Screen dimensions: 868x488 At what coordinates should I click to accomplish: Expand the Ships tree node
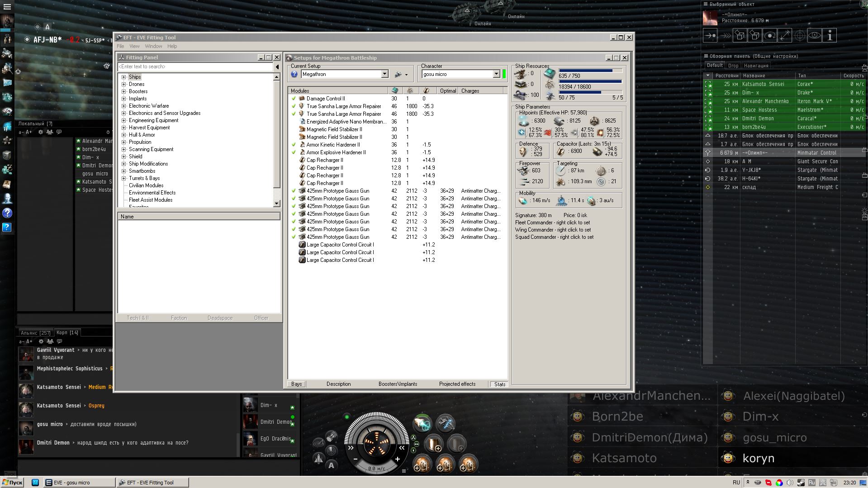coord(123,77)
